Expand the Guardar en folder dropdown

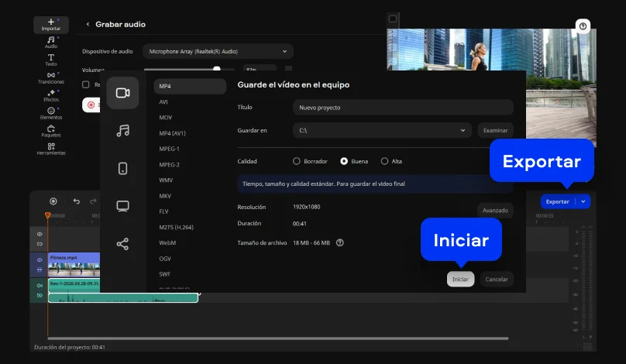[463, 130]
